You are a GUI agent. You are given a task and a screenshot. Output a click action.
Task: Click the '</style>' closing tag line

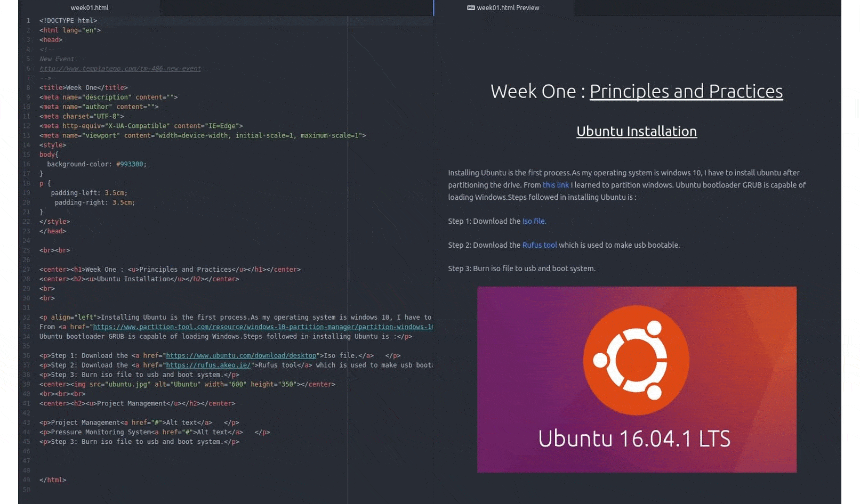click(54, 222)
